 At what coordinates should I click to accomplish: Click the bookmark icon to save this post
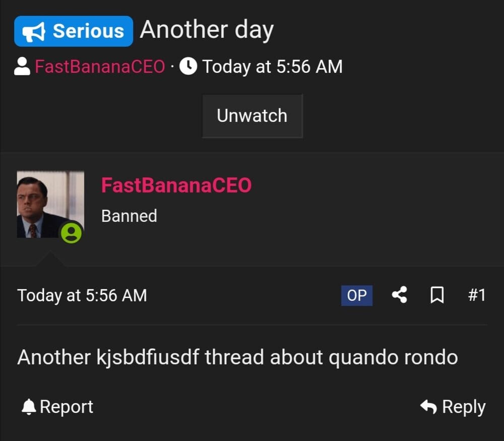point(437,296)
